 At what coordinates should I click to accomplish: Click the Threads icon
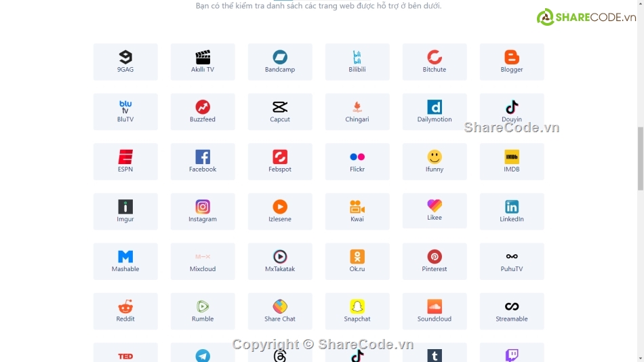pos(280,355)
